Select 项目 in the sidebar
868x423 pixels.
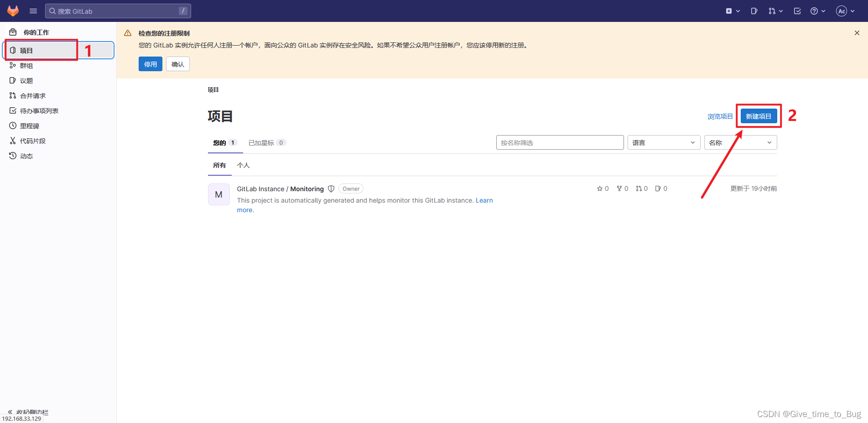pyautogui.click(x=59, y=50)
